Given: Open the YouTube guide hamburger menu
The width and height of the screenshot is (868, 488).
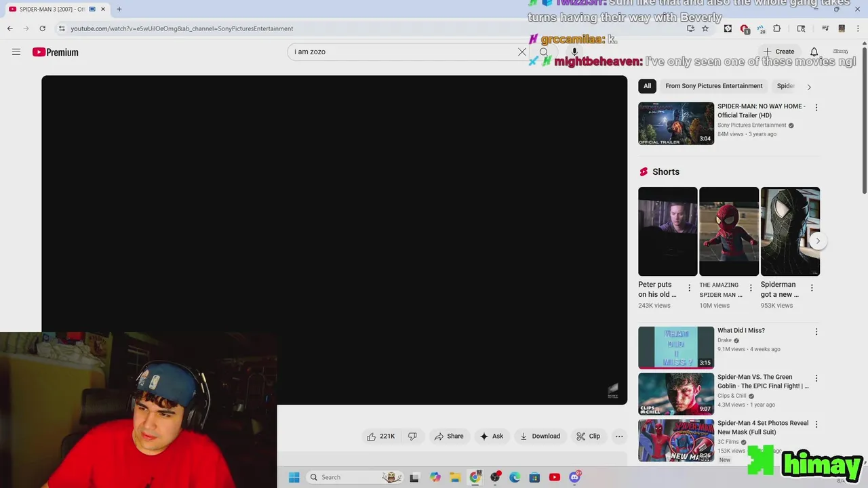Looking at the screenshot, I should 16,52.
